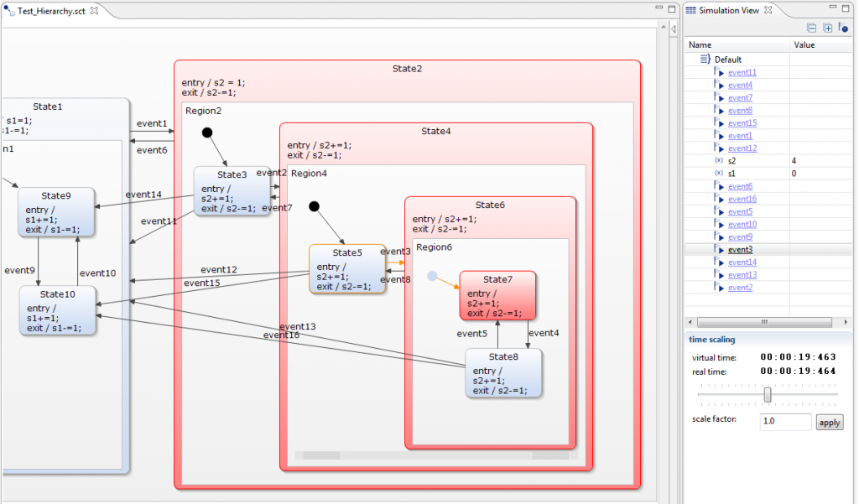Click the flag icon beside event16
This screenshot has height=504, width=859.
[x=719, y=198]
